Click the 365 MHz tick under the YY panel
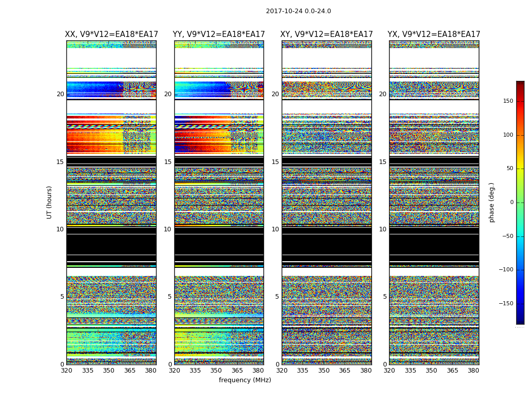Image resolution: width=532 pixels, height=405 pixels. tap(237, 371)
